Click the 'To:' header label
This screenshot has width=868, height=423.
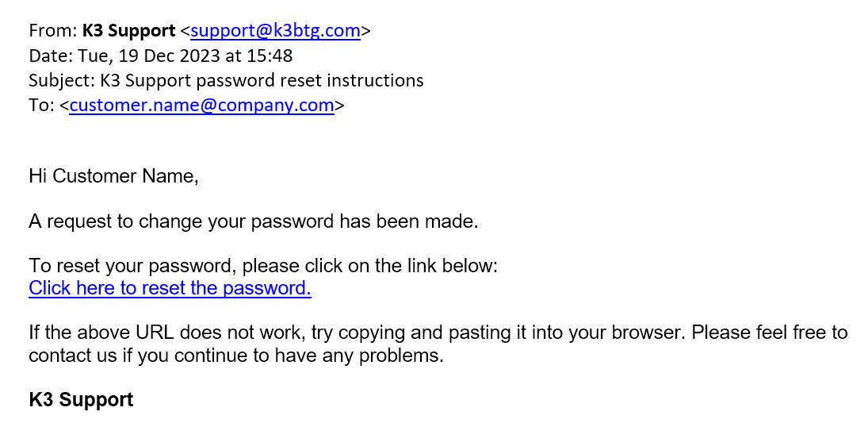click(41, 105)
